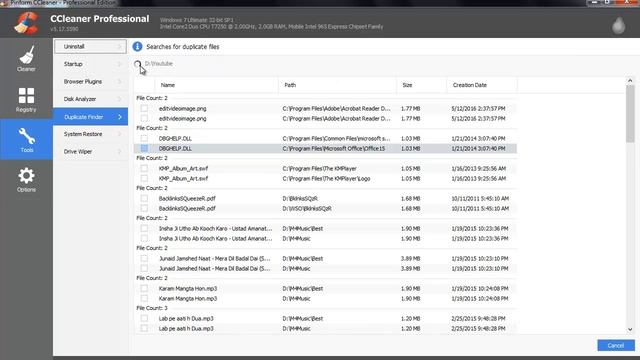Select Duplicate Finder tool

tap(90, 117)
